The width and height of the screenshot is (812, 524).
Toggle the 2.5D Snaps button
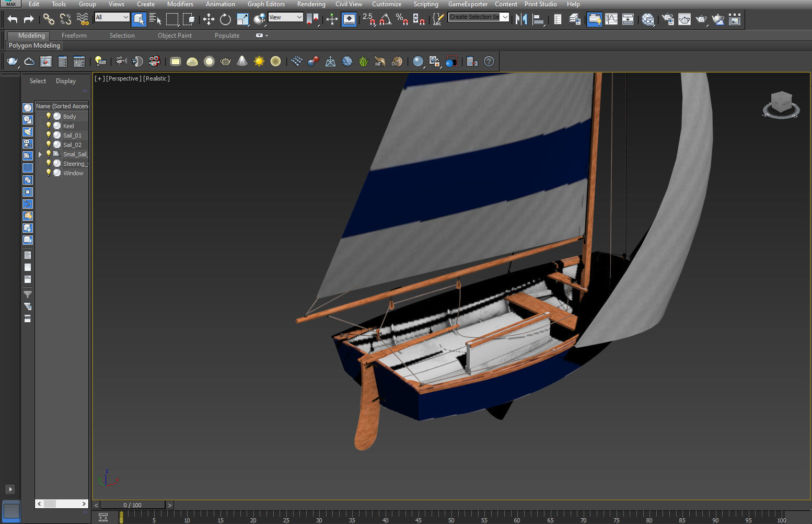pyautogui.click(x=369, y=19)
